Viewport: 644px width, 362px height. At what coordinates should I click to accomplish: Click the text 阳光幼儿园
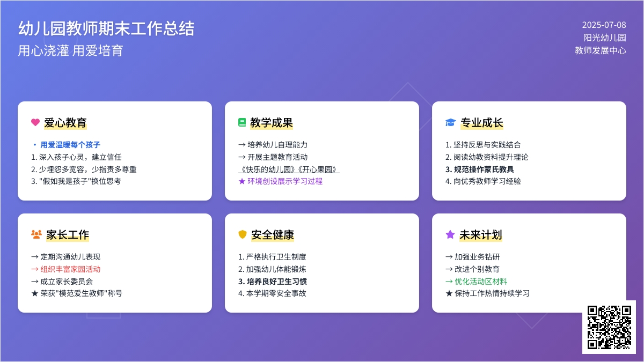tap(605, 38)
